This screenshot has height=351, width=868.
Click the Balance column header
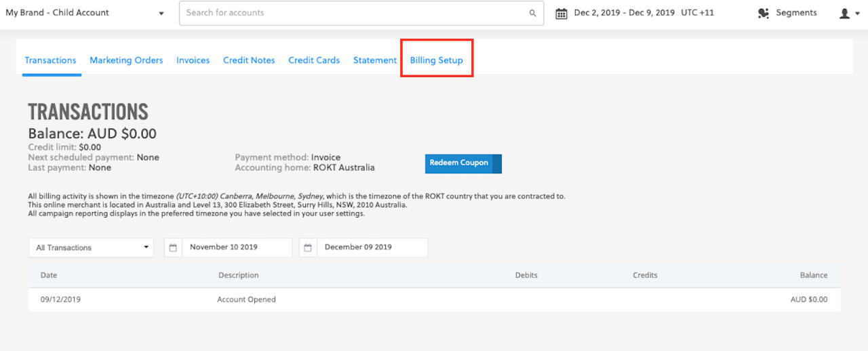814,275
